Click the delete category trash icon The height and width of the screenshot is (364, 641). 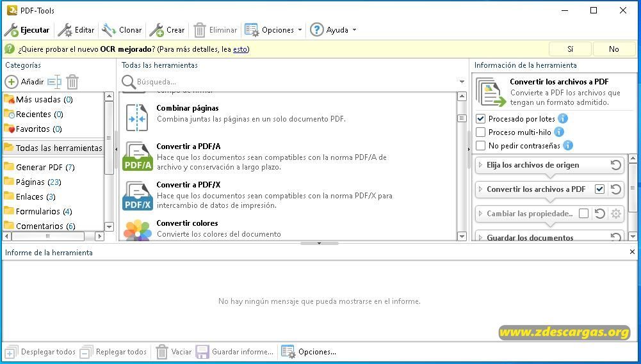72,82
